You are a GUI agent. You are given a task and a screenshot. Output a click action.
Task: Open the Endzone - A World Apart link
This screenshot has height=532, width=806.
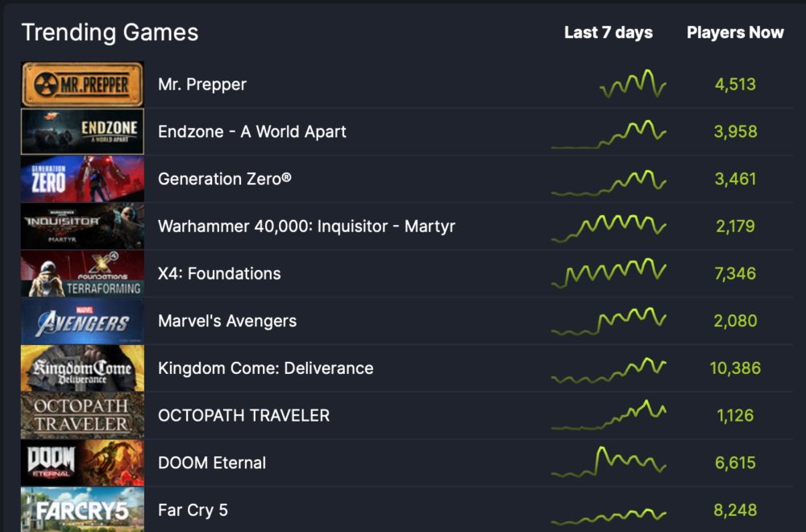251,131
